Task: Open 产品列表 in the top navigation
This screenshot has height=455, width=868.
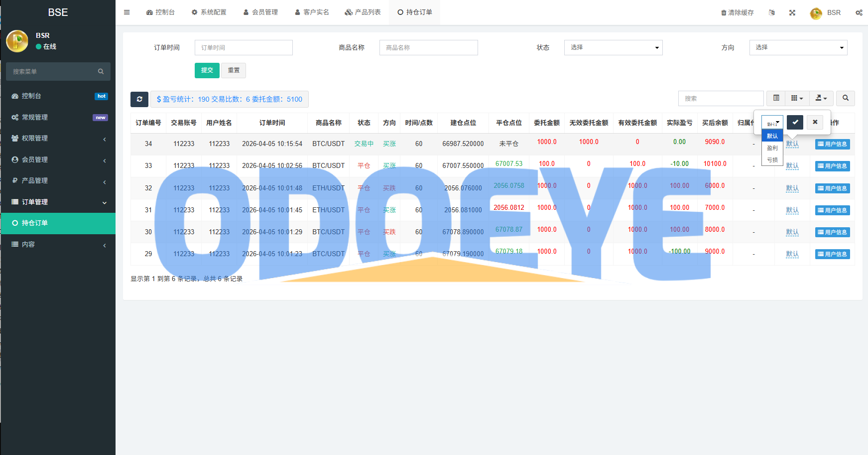Action: click(363, 12)
